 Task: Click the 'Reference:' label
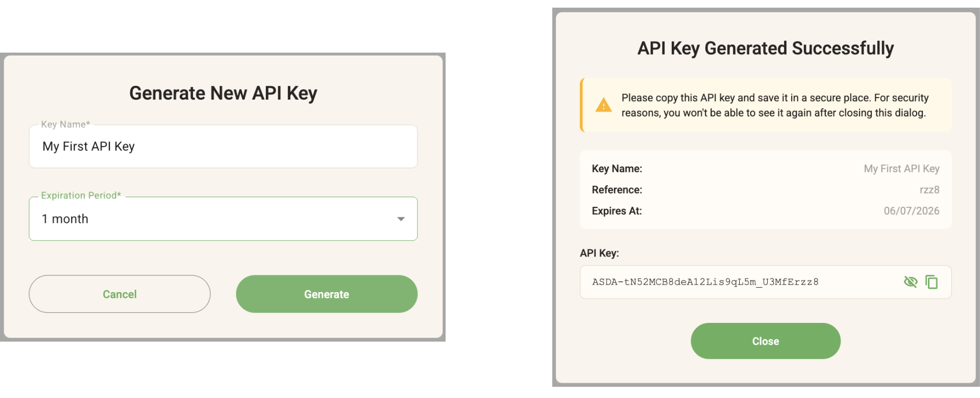tap(617, 190)
